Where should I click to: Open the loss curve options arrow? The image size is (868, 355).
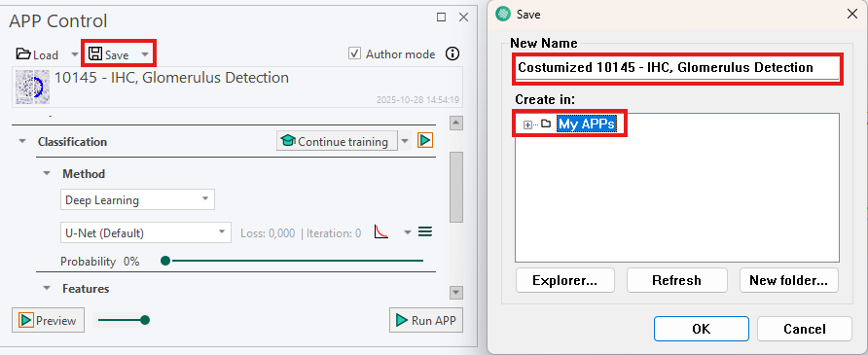(x=408, y=232)
